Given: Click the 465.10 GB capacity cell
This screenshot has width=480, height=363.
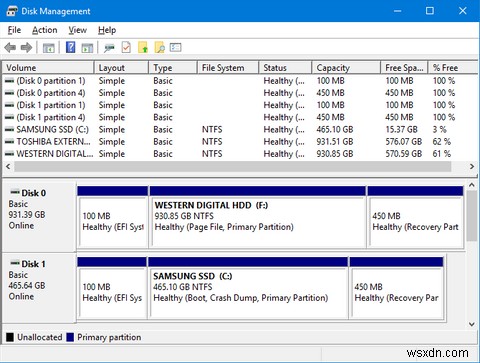Looking at the screenshot, I should click(x=335, y=129).
